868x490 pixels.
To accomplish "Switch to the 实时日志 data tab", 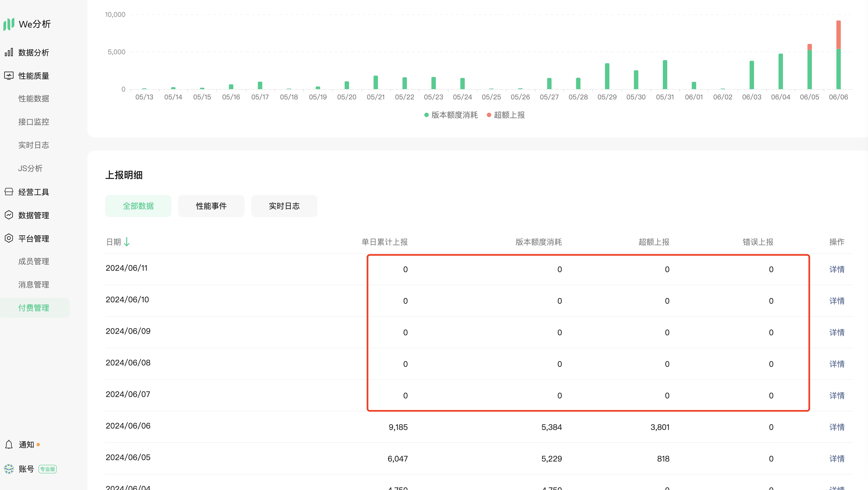I will coord(284,206).
